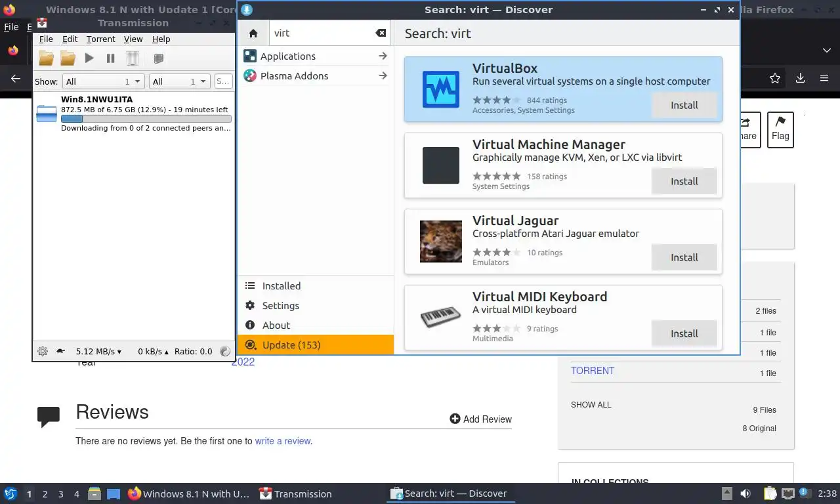This screenshot has width=840, height=504.
Task: Install Virtual MIDI Keyboard
Action: point(684,333)
